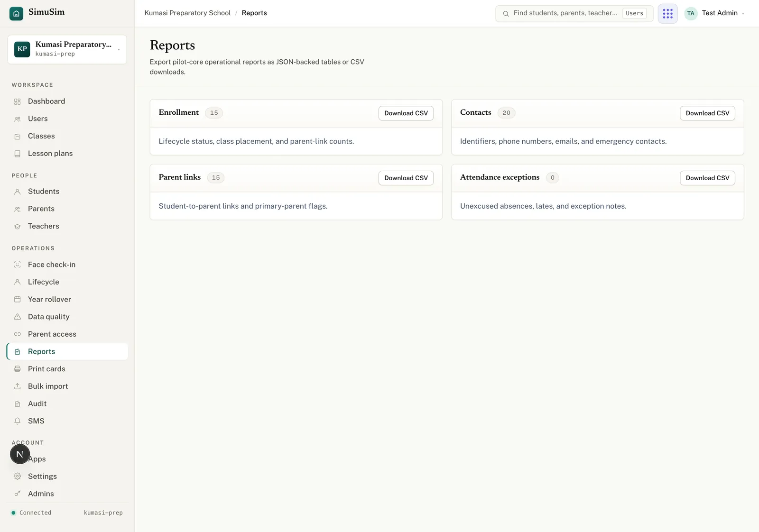Click the Lesson plans book icon
The width and height of the screenshot is (759, 532).
(18, 154)
